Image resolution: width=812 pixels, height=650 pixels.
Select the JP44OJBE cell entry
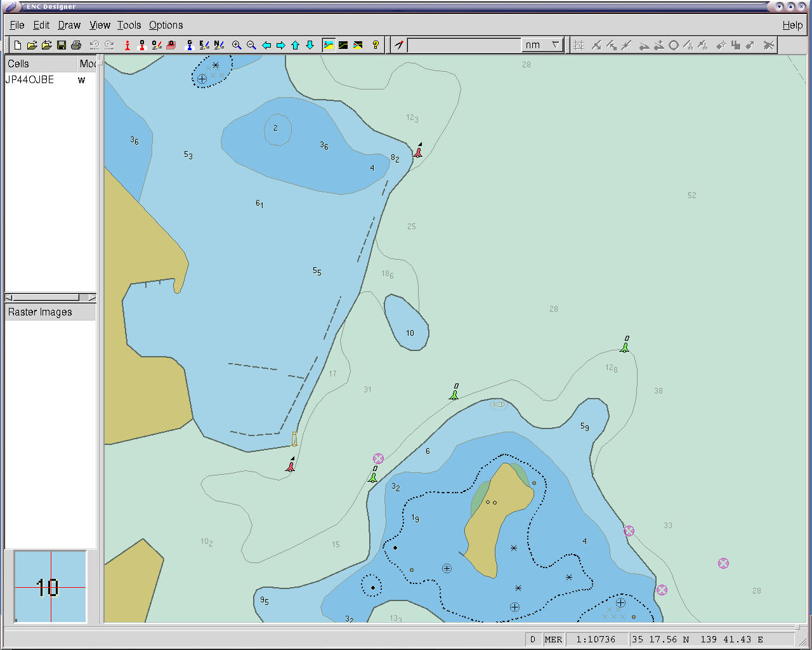click(x=30, y=80)
